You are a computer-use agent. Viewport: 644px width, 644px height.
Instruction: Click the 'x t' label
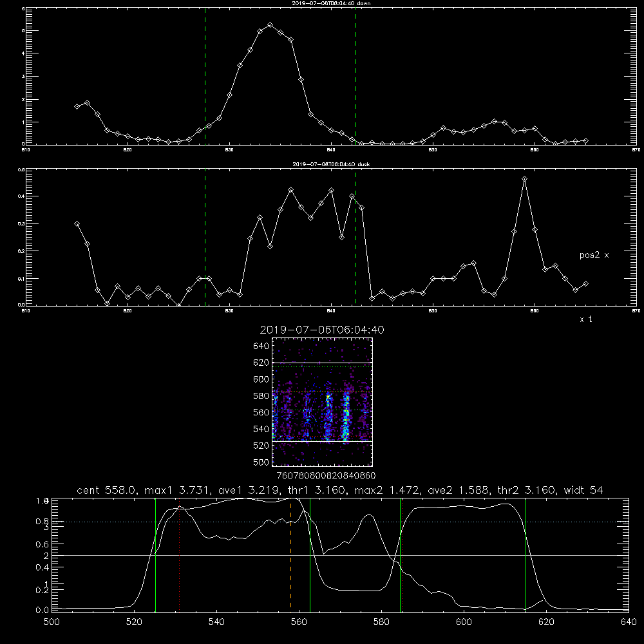point(585,319)
